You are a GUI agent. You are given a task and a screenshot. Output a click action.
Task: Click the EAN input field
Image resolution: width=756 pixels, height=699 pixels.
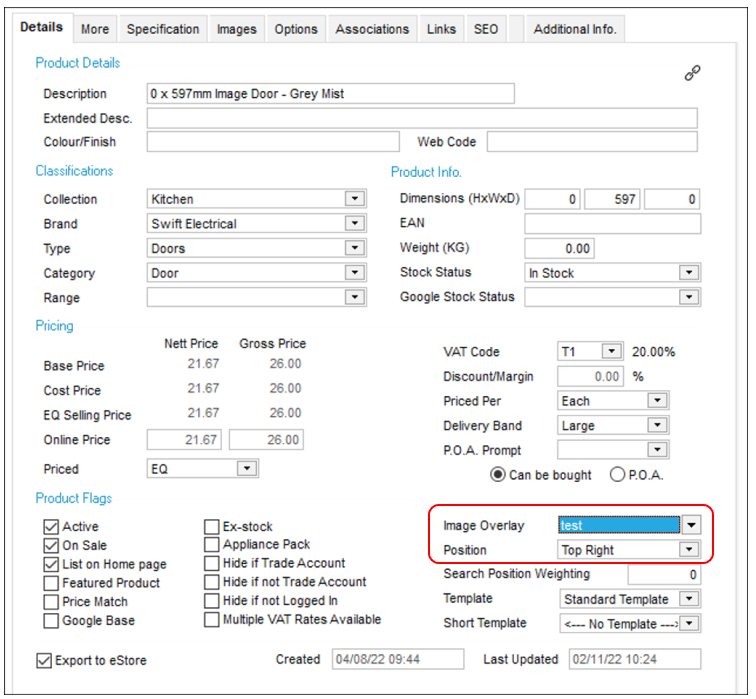[613, 224]
